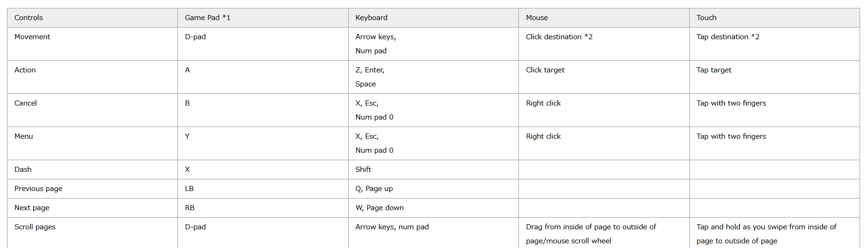Click 'Click destination *2' cell text

(x=559, y=37)
